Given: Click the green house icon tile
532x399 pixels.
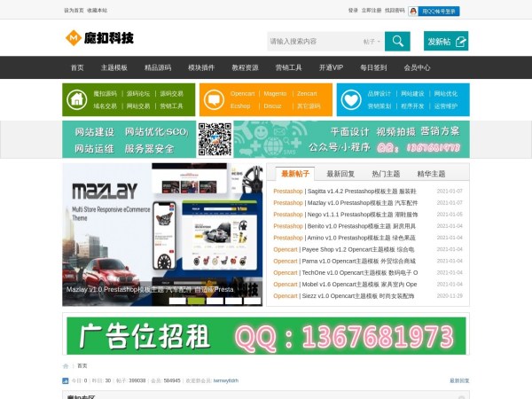Looking at the screenshot, I should [x=75, y=99].
